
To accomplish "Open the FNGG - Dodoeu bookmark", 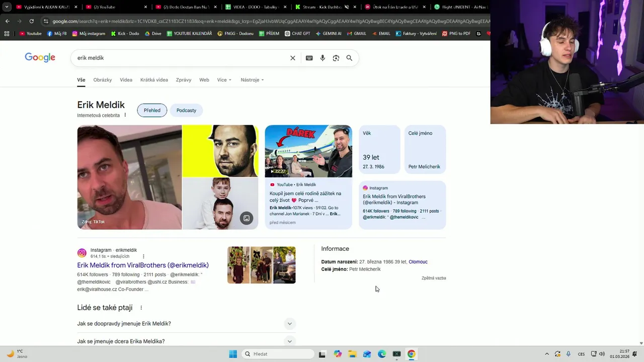I will point(235,34).
